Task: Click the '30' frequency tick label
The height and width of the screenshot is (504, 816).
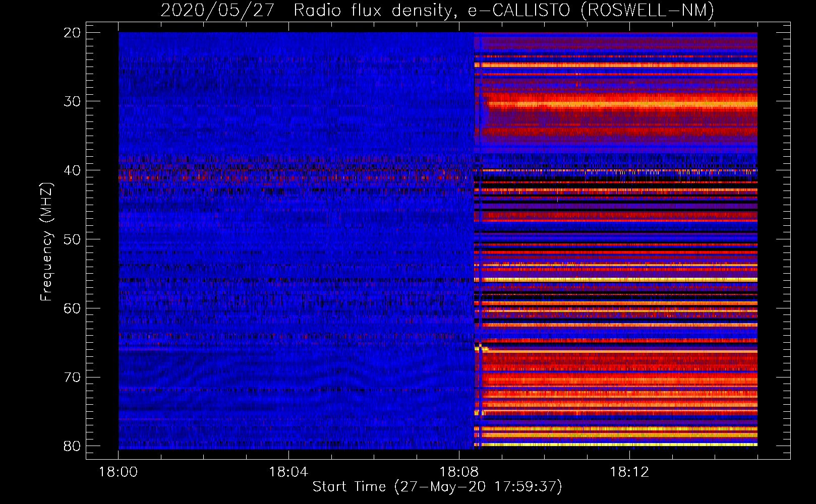Action: coord(72,101)
